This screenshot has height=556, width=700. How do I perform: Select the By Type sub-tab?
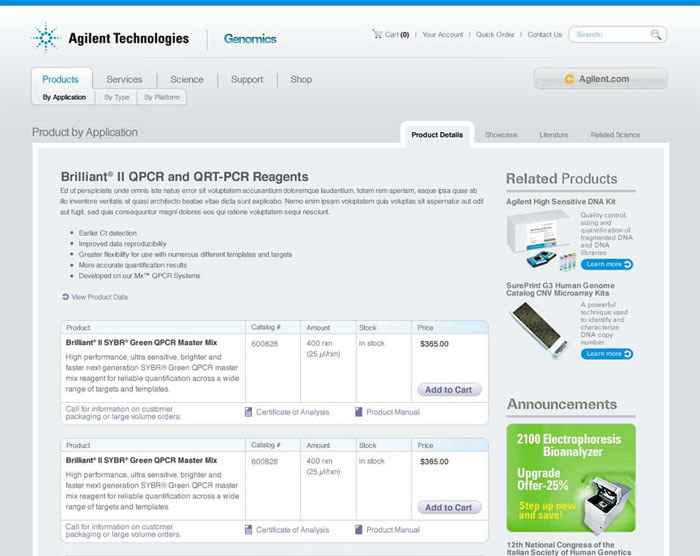click(117, 97)
